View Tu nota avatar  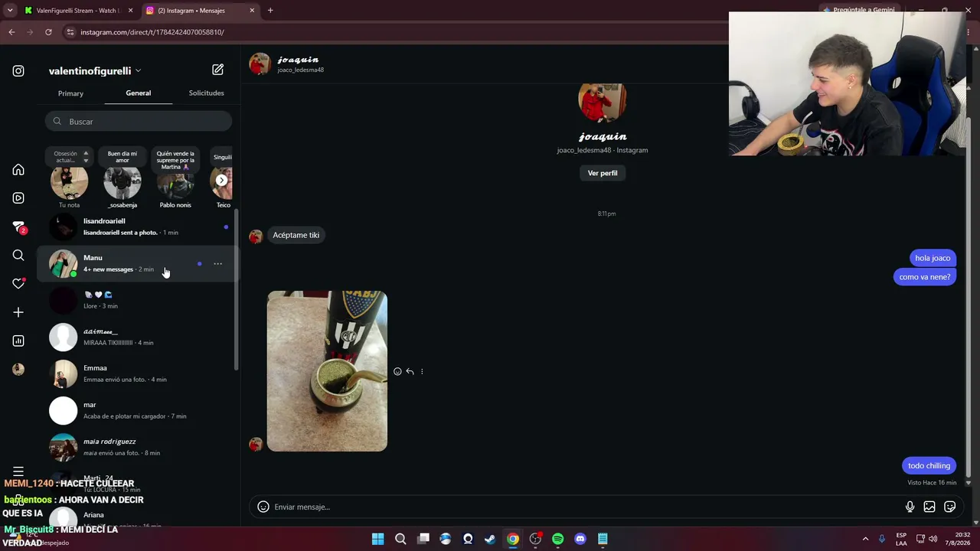click(x=69, y=182)
